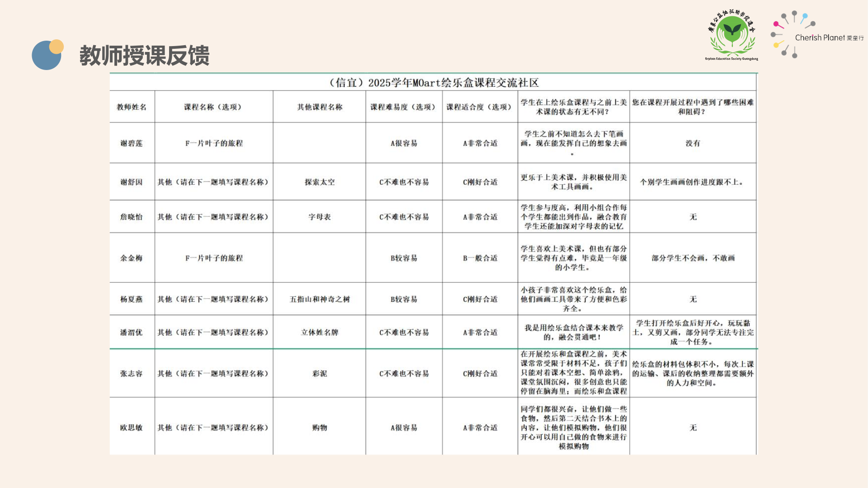The height and width of the screenshot is (488, 868).
Task: Select the slide title 教师授课反馈
Action: click(x=144, y=56)
